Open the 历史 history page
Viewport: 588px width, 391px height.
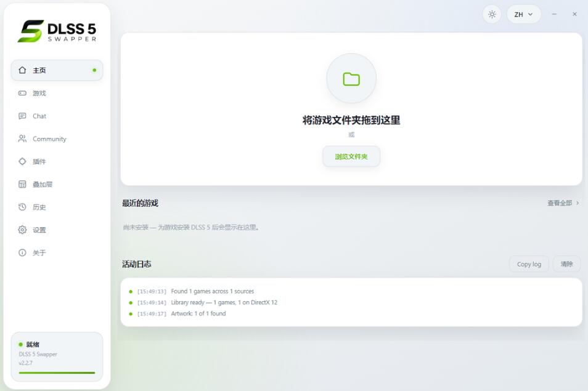[x=57, y=207]
